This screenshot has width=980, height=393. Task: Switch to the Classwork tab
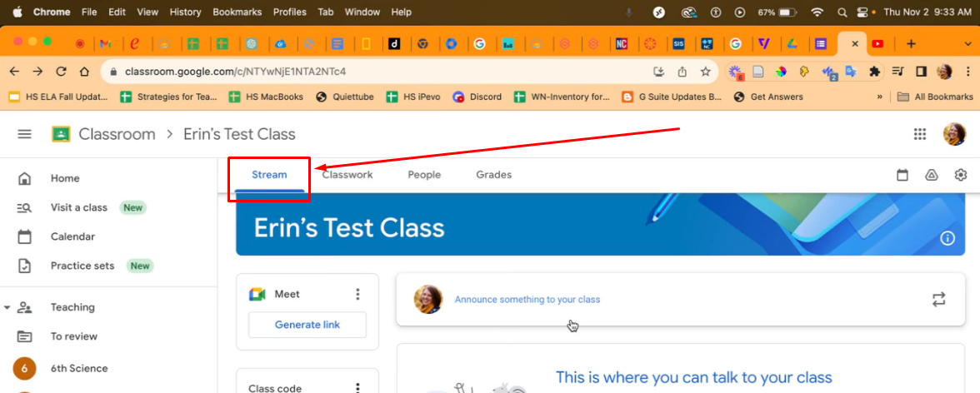pyautogui.click(x=347, y=175)
